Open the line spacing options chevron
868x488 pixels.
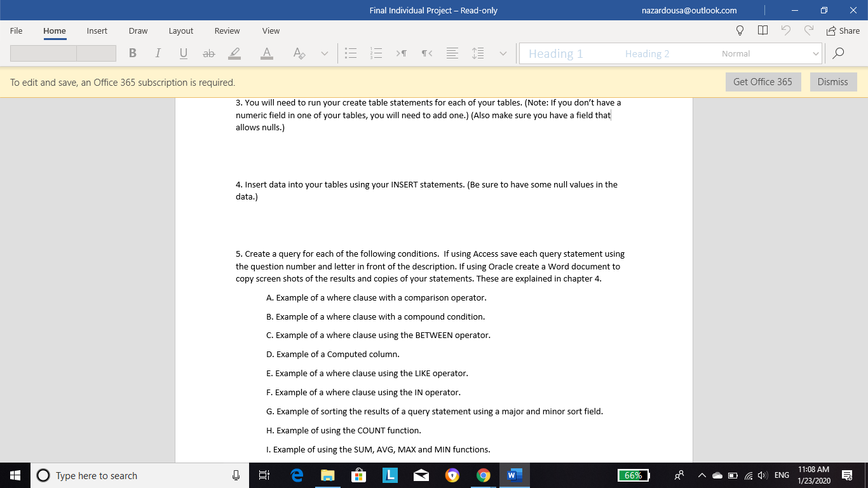tap(503, 53)
